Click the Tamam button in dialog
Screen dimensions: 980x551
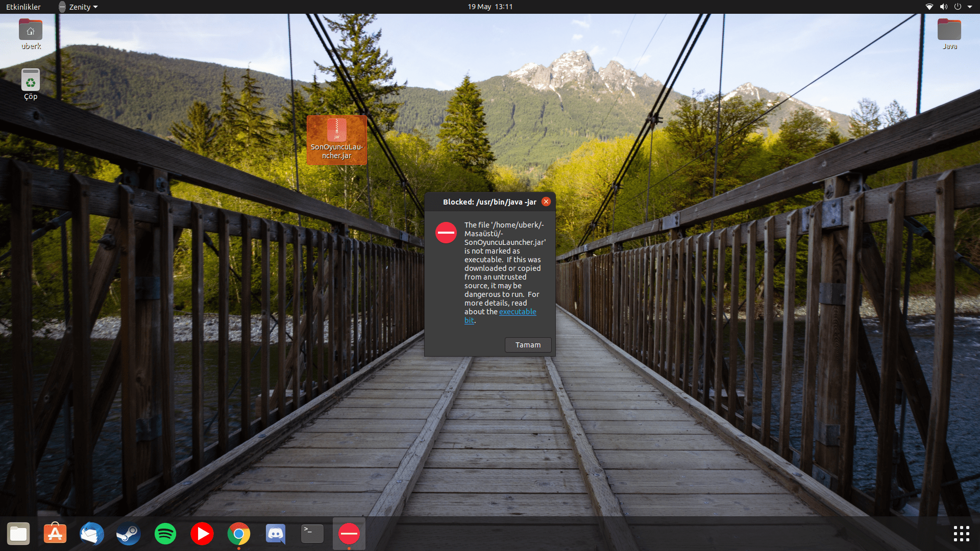click(528, 345)
